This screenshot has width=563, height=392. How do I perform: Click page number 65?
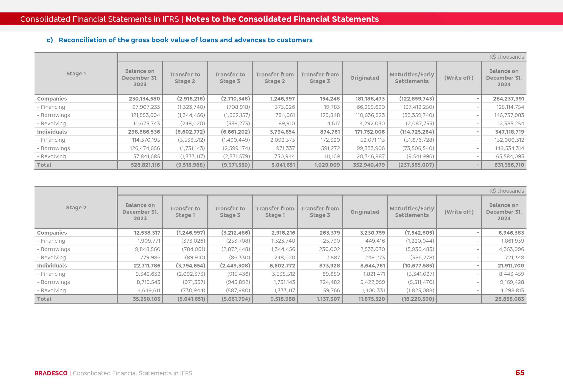click(520, 373)
